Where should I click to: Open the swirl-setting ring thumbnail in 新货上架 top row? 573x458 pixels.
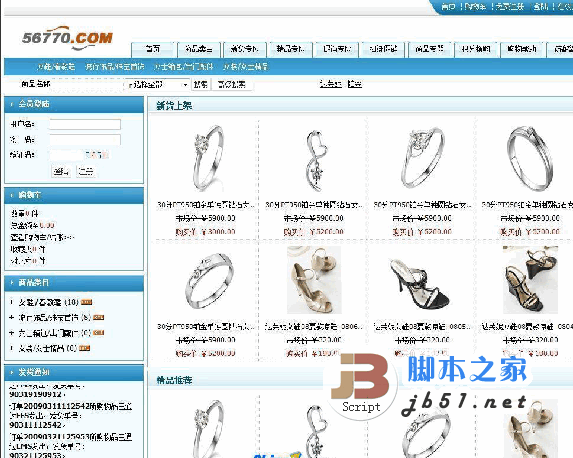(x=422, y=157)
